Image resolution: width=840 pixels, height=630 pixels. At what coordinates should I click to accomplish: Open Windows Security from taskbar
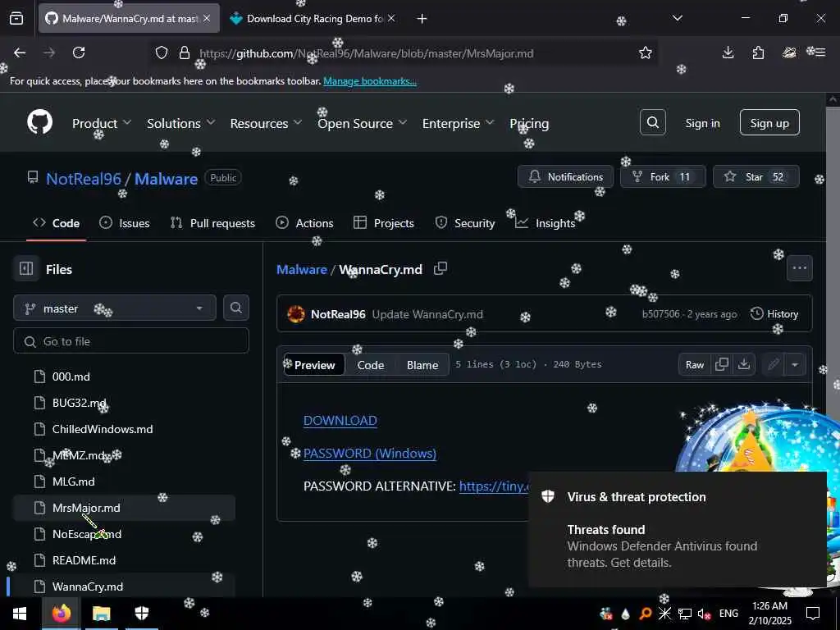[x=141, y=614]
